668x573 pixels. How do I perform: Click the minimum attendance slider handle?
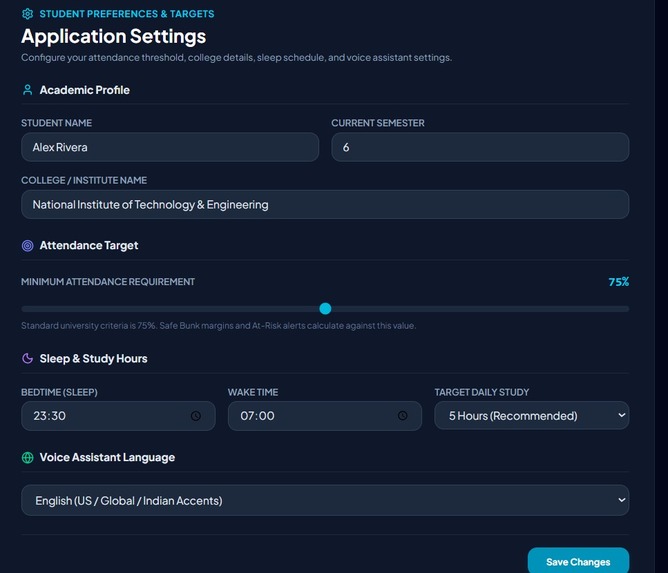pos(325,309)
